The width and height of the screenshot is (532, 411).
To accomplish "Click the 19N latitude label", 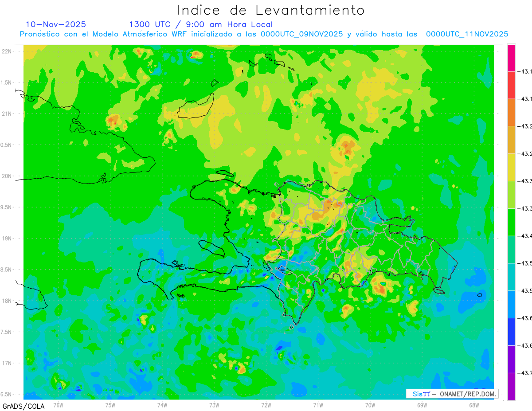I will [x=7, y=238].
